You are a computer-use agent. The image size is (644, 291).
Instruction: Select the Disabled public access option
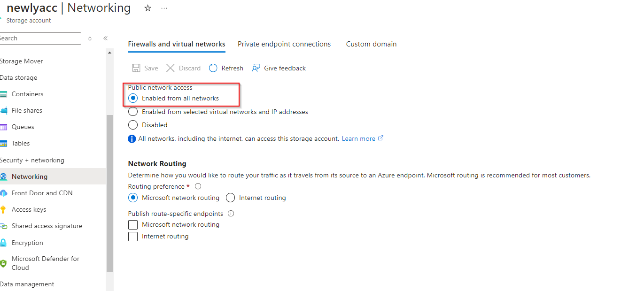(133, 125)
